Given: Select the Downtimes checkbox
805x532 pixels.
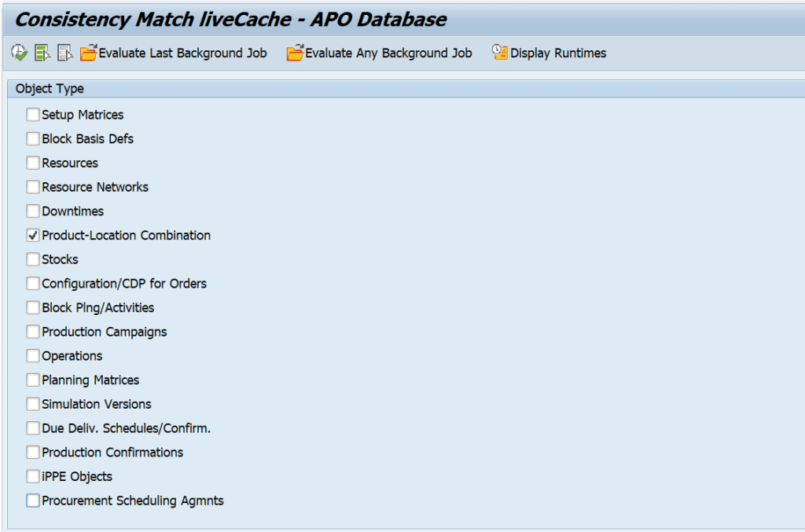Looking at the screenshot, I should (33, 211).
